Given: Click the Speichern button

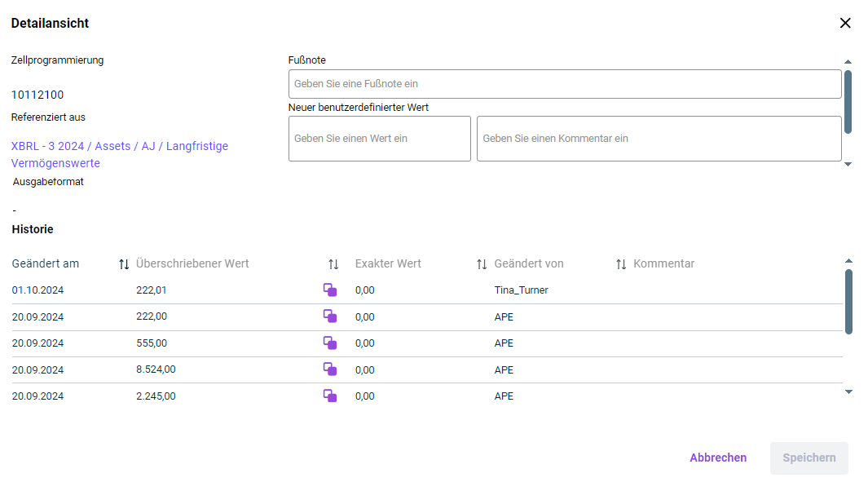Looking at the screenshot, I should pyautogui.click(x=809, y=458).
